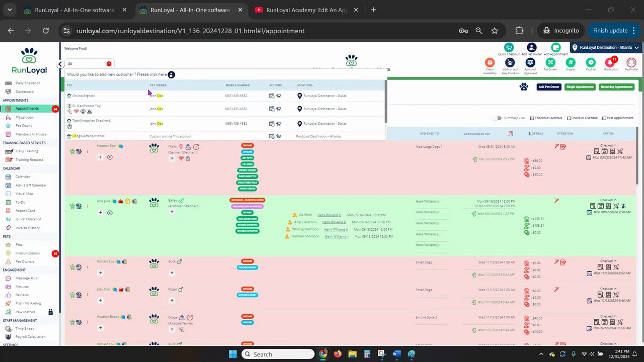Select Doogle(Affenpinscher) search result
The height and width of the screenshot is (362, 644).
click(x=89, y=136)
